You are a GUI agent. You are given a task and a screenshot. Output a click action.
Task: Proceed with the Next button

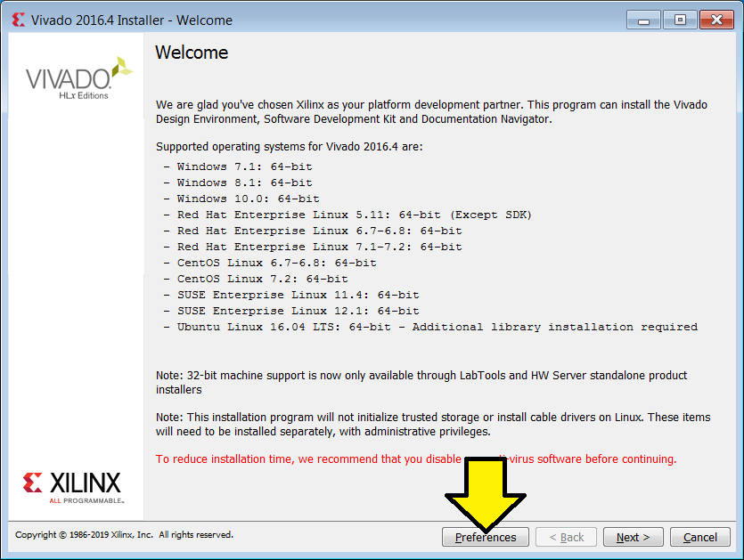[633, 537]
